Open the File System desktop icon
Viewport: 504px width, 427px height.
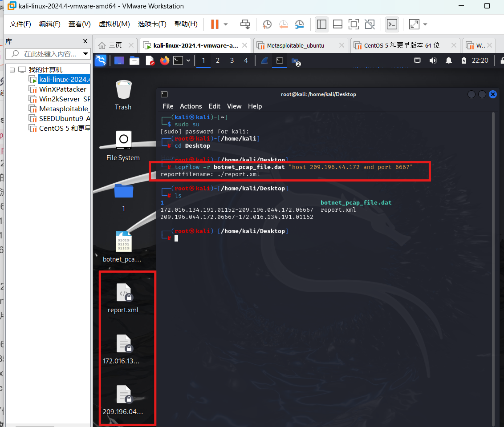tap(123, 146)
